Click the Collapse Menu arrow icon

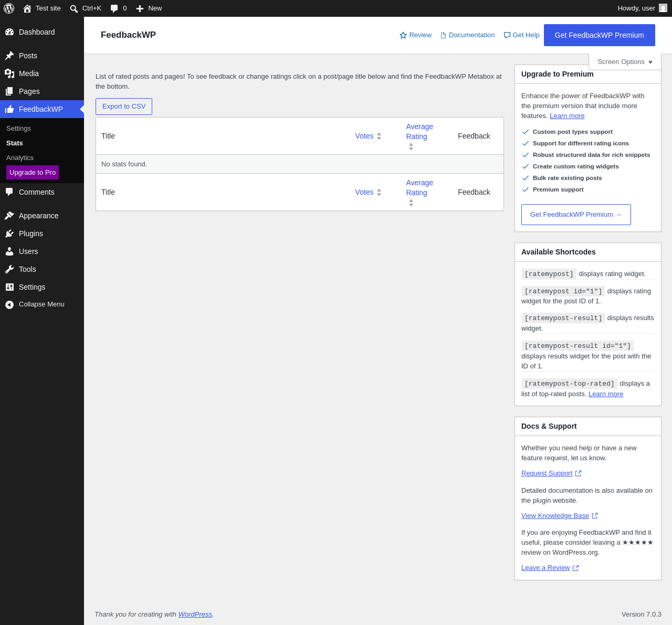coord(9,305)
